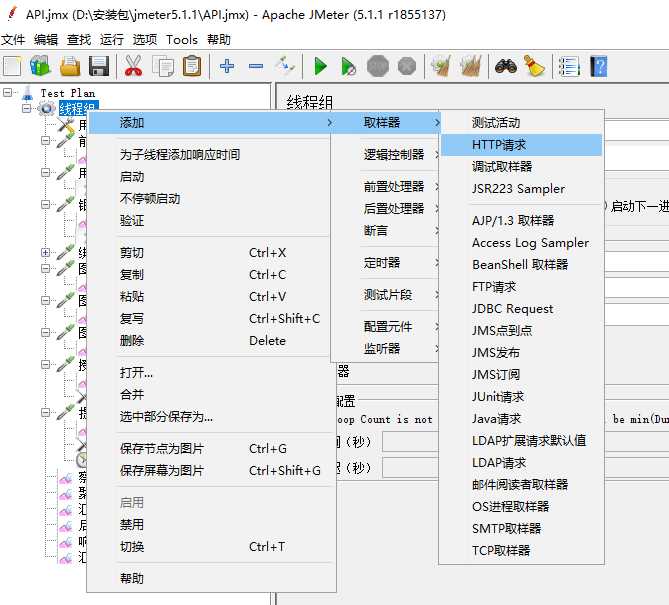Screen dimensions: 669x605
Task: Open the 逻辑控制器 submenu
Action: pyautogui.click(x=393, y=154)
